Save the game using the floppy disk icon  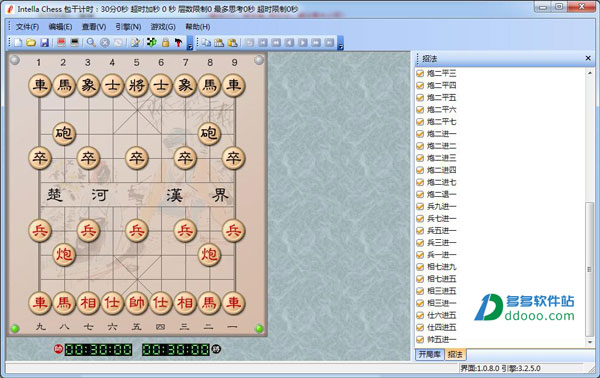point(45,42)
